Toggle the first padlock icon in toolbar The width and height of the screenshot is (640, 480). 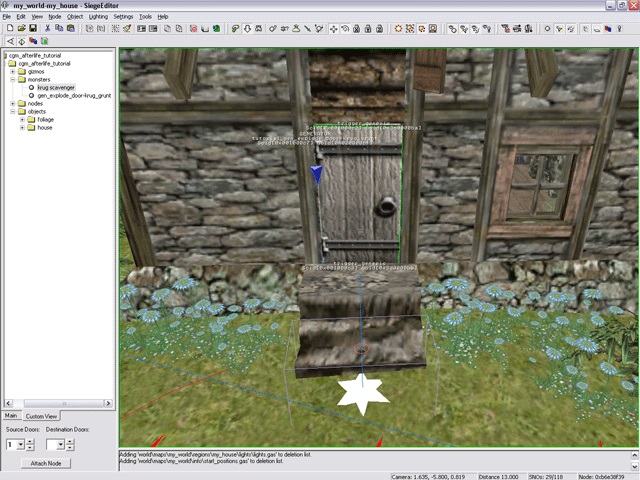pos(357,29)
